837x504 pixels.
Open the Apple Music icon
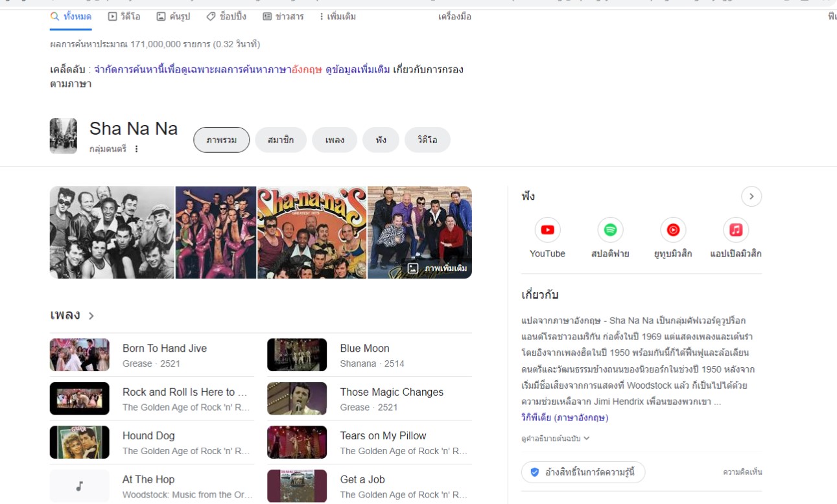(x=735, y=229)
